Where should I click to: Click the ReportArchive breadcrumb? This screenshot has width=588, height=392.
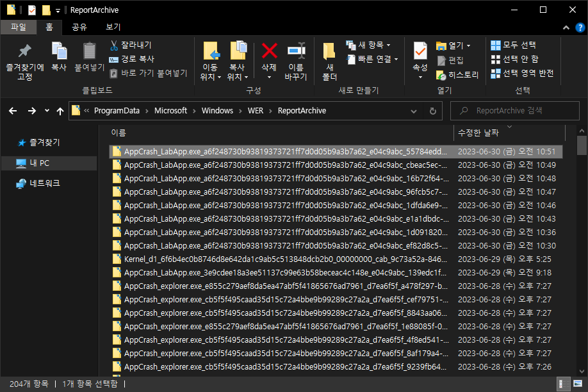[x=302, y=111]
